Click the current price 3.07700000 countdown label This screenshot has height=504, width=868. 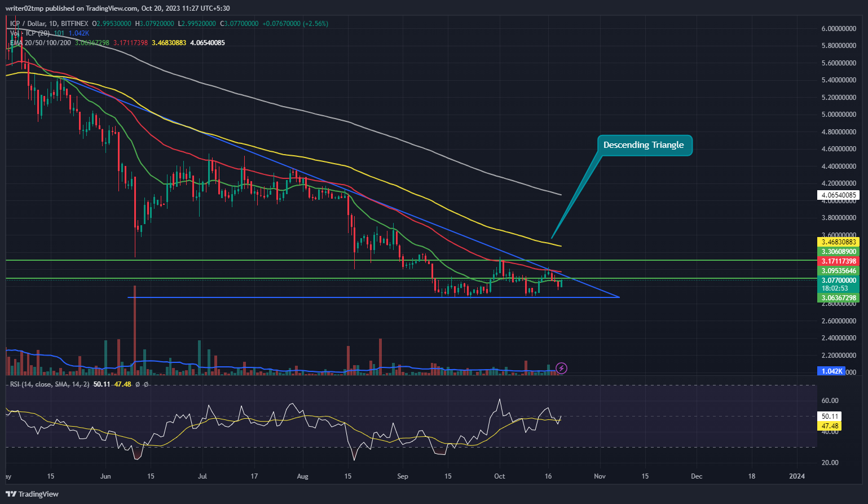tap(838, 284)
